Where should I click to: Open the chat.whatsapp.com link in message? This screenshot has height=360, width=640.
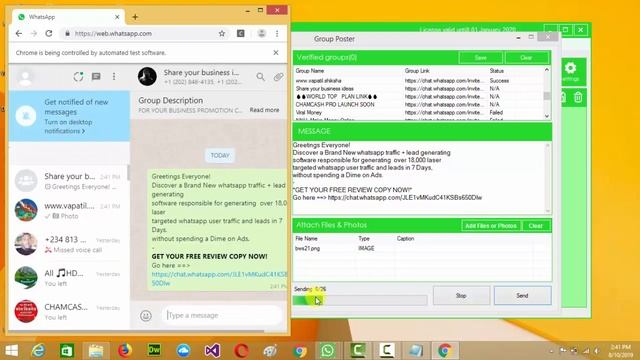coord(220,279)
